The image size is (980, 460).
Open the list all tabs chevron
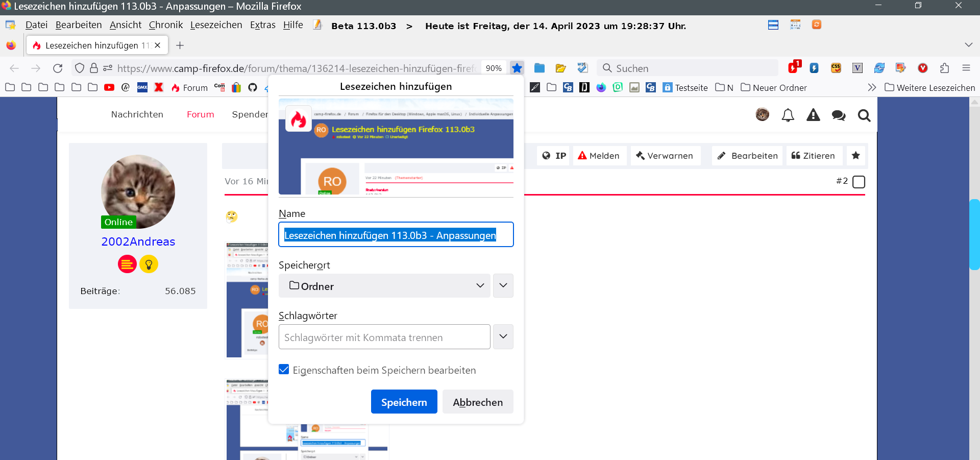click(x=969, y=45)
